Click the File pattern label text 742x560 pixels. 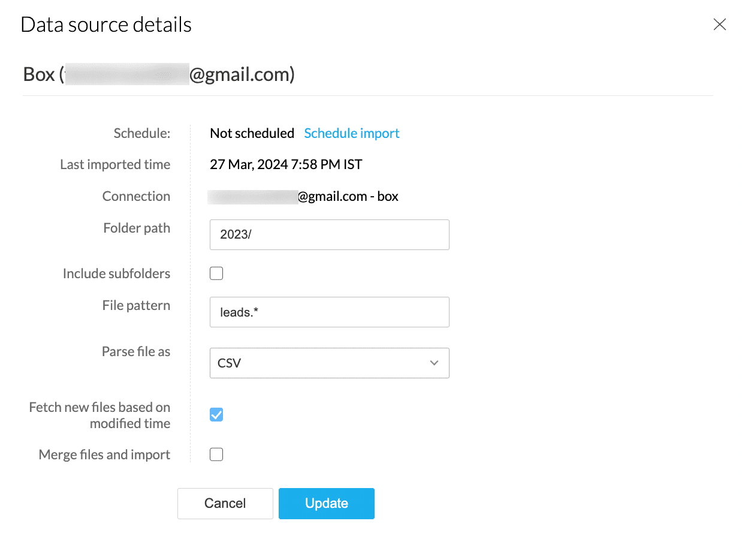136,305
